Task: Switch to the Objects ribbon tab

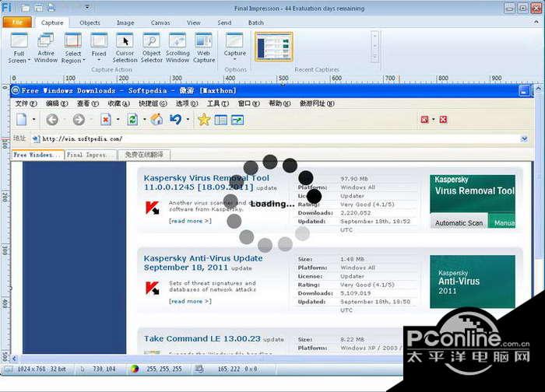Action: pyautogui.click(x=90, y=23)
